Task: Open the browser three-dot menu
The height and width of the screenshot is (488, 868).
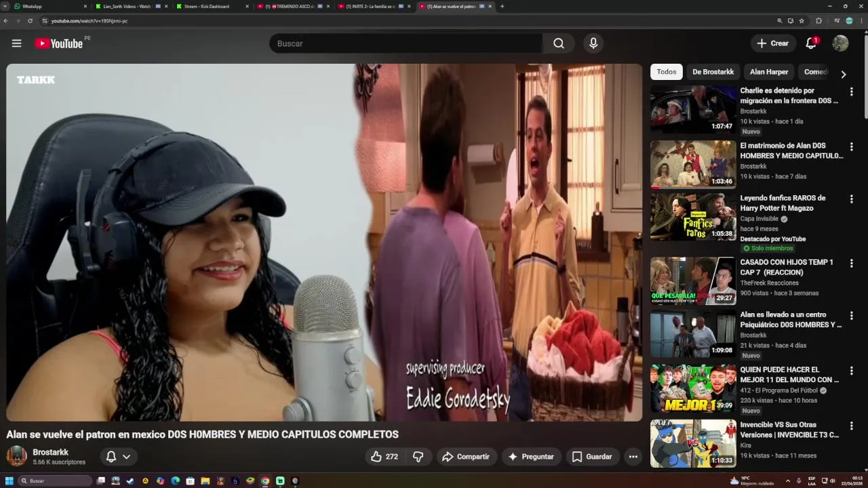Action: point(860,21)
